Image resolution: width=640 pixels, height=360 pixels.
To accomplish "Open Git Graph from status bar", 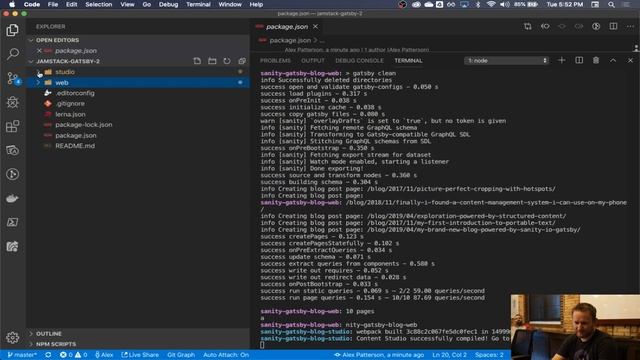I will click(x=181, y=355).
